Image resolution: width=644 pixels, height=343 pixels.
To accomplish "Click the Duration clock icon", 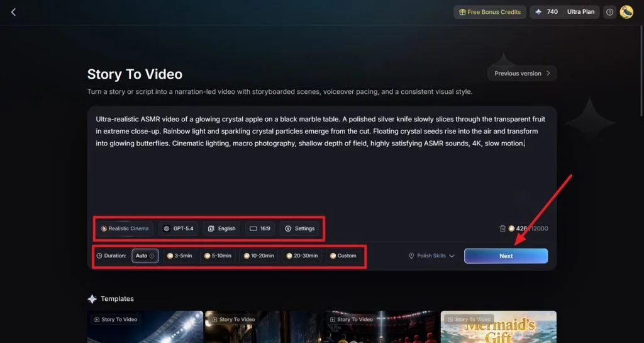I will pyautogui.click(x=99, y=256).
